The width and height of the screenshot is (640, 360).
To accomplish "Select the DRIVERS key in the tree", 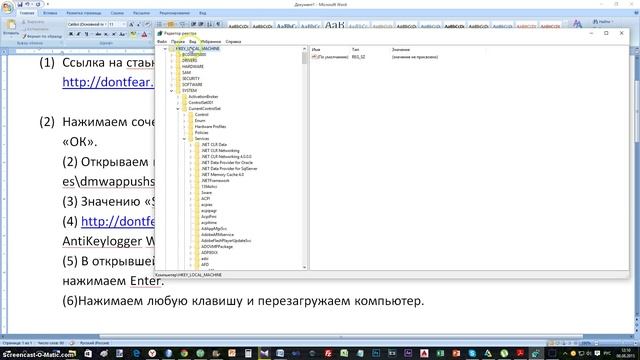I will pos(189,60).
